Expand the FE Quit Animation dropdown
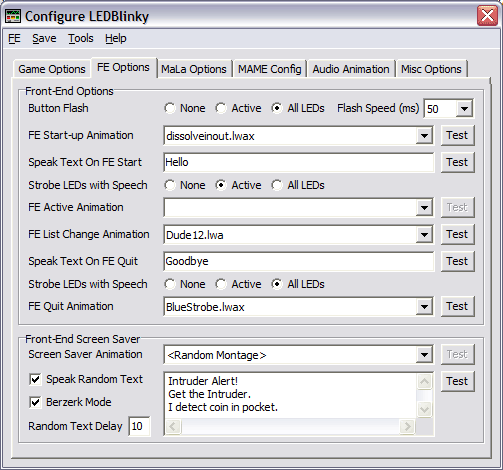 pyautogui.click(x=424, y=307)
